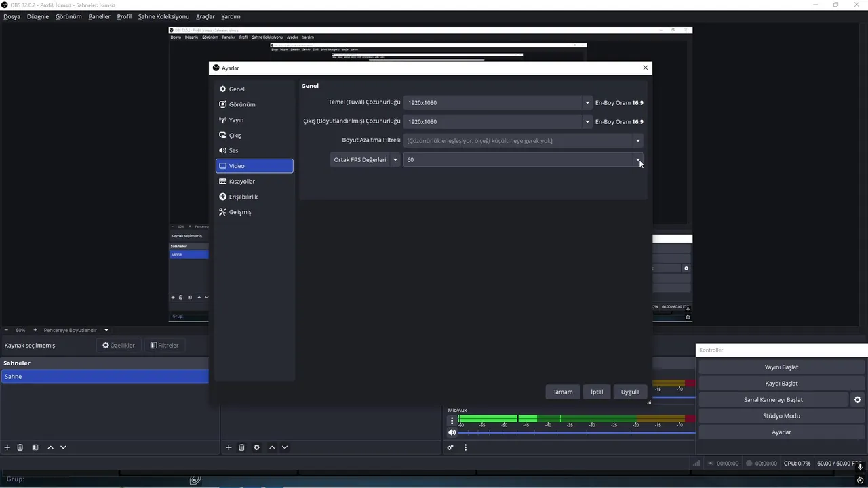Switch to Genel settings category

(254, 89)
